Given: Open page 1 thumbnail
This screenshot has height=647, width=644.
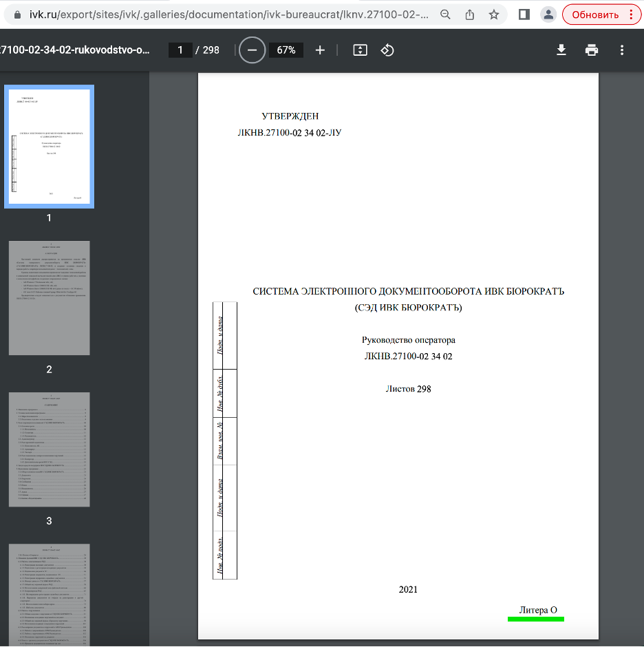Looking at the screenshot, I should click(49, 147).
